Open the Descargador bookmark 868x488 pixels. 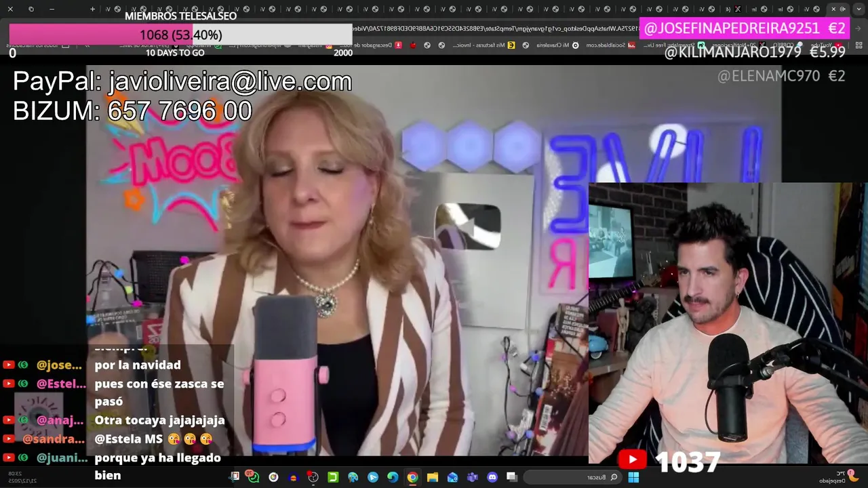click(372, 45)
